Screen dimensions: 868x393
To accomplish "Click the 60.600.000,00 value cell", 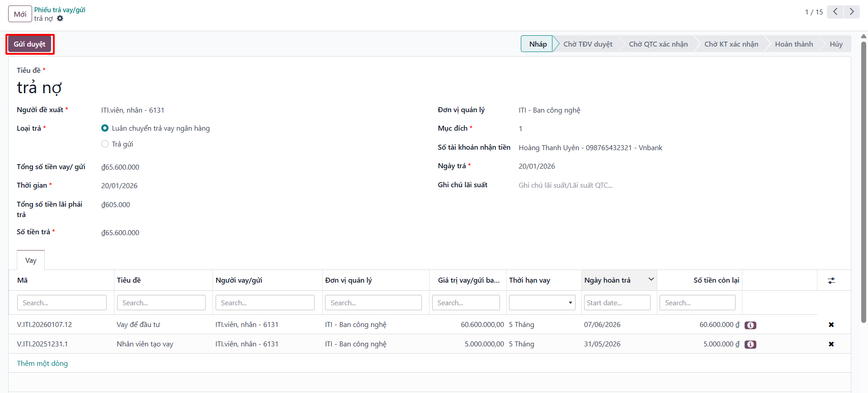I will (x=482, y=325).
